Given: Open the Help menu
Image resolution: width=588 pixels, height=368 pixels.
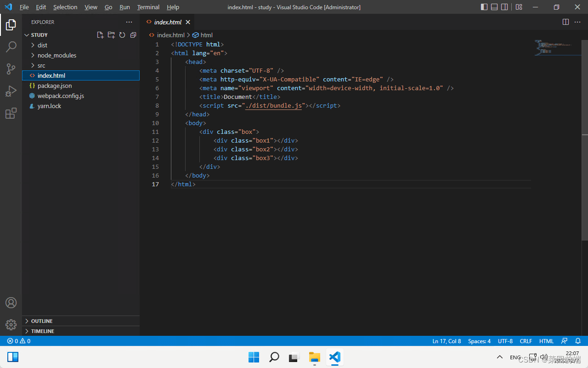Looking at the screenshot, I should pos(173,7).
